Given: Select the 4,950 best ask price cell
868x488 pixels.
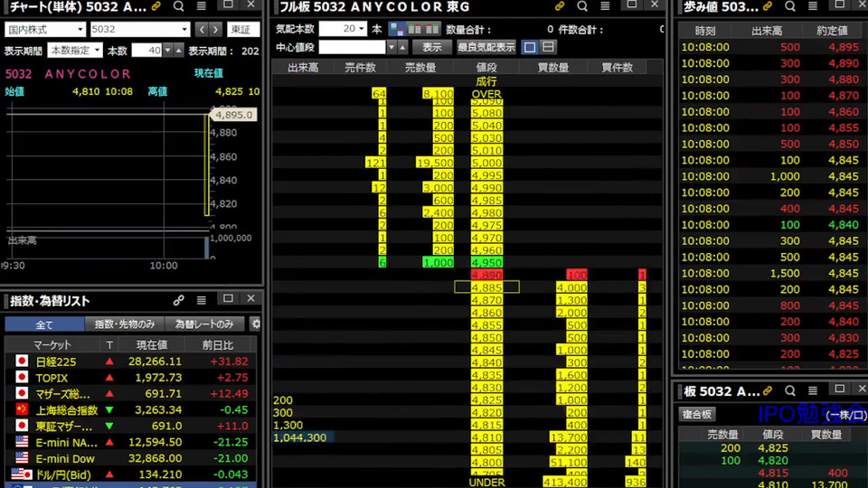Looking at the screenshot, I should tap(486, 262).
